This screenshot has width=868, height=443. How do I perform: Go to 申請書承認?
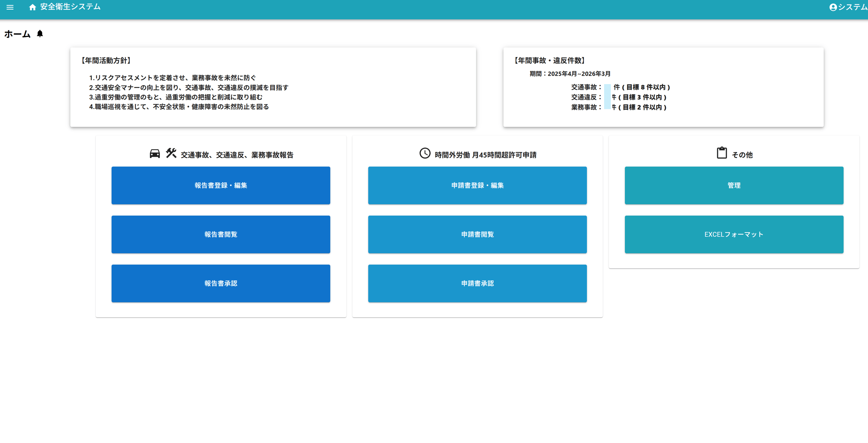tap(477, 283)
